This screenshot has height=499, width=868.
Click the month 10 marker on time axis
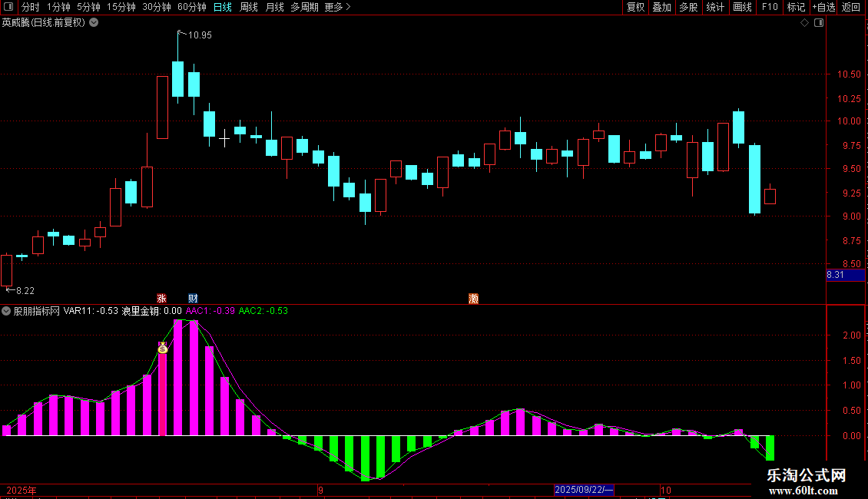pos(666,490)
